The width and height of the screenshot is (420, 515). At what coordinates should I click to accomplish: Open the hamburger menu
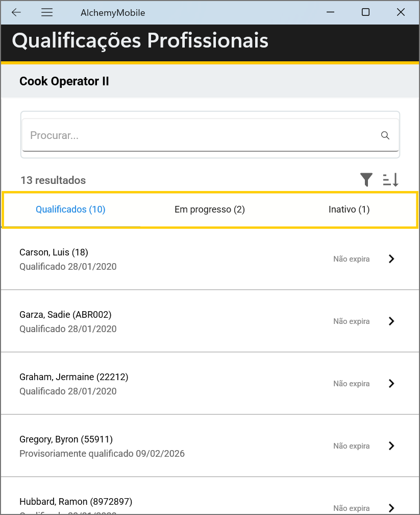(47, 13)
